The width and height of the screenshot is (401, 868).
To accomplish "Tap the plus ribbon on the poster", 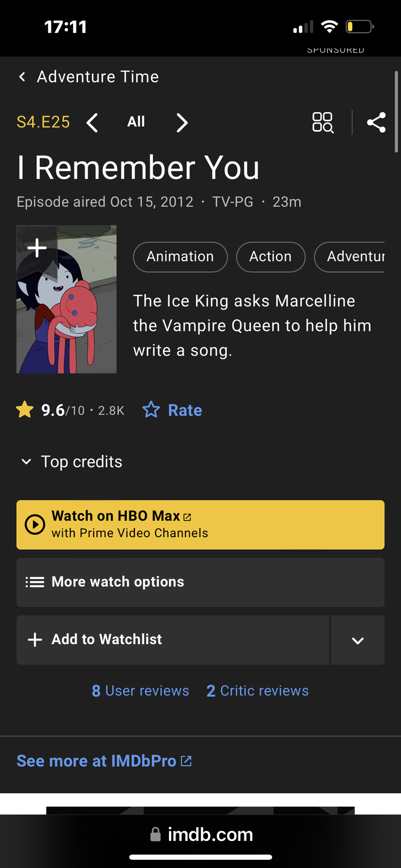I will [x=37, y=248].
